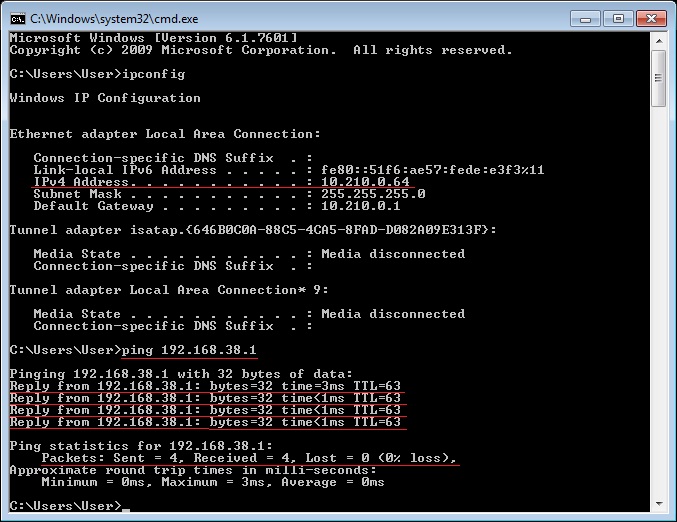Click the vertical scrollbar thumb
The height and width of the screenshot is (522, 677).
659,78
